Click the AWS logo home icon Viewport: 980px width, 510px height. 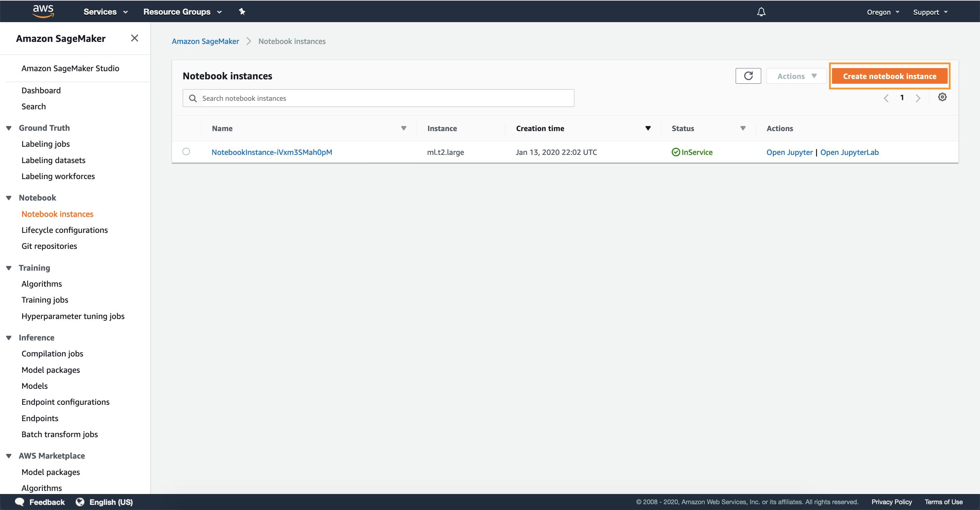coord(43,12)
